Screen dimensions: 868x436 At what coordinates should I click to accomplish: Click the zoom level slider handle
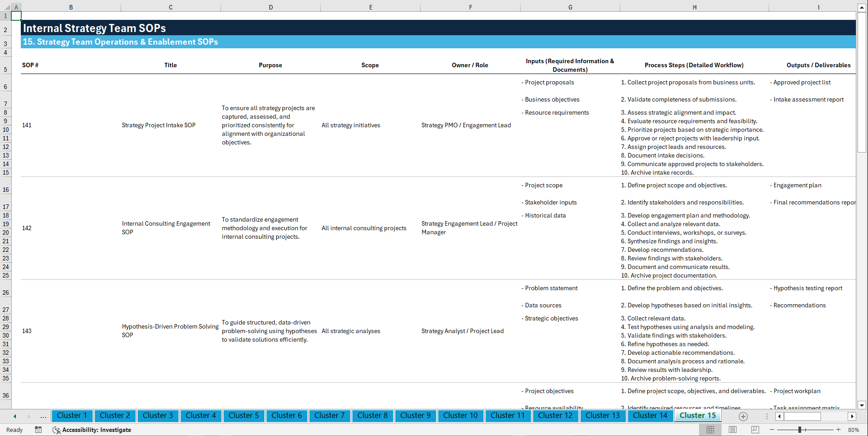point(799,430)
